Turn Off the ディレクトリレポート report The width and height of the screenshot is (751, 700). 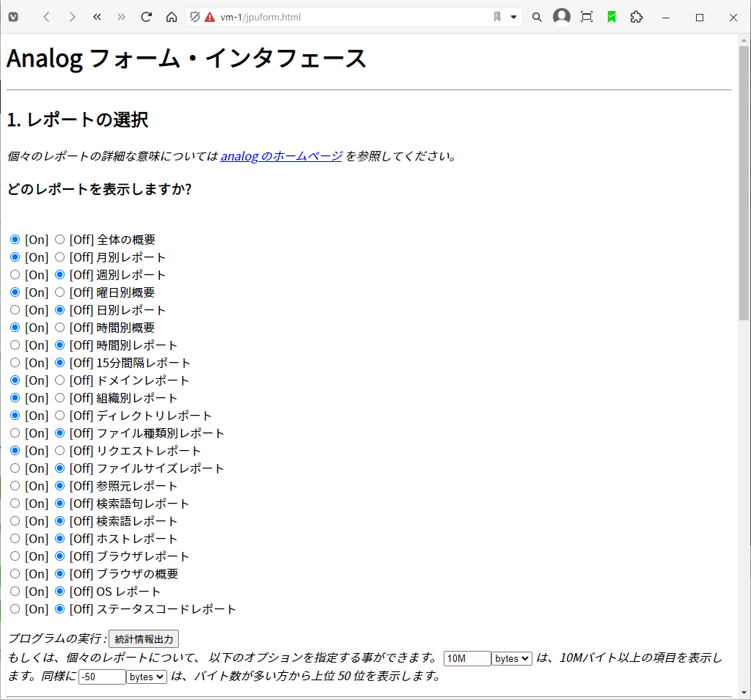[x=59, y=416]
